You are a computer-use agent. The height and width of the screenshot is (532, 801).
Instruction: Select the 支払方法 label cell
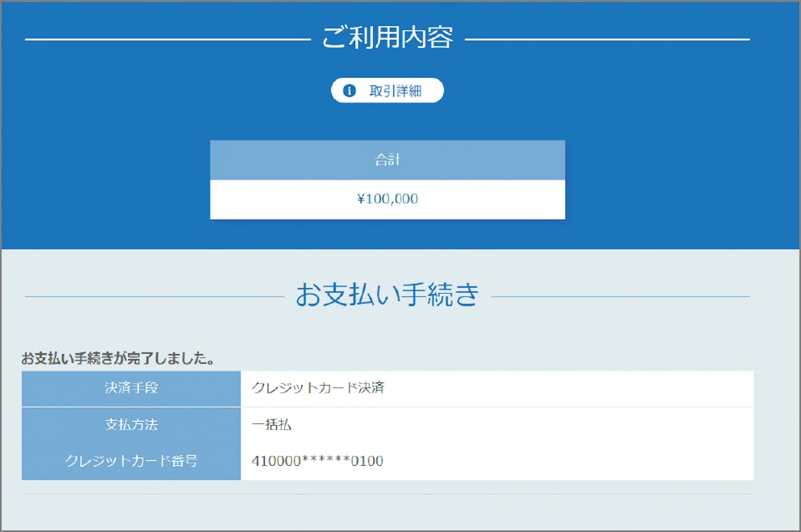point(131,425)
